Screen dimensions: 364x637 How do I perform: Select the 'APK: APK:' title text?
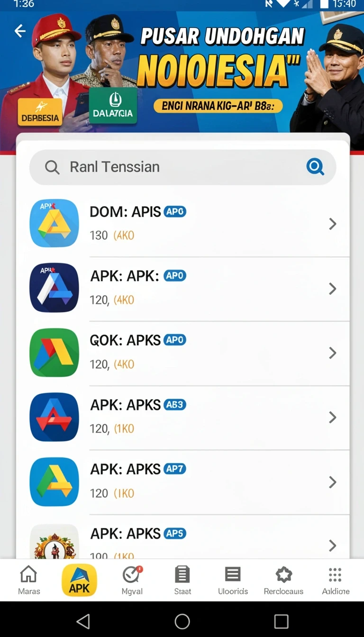click(125, 276)
